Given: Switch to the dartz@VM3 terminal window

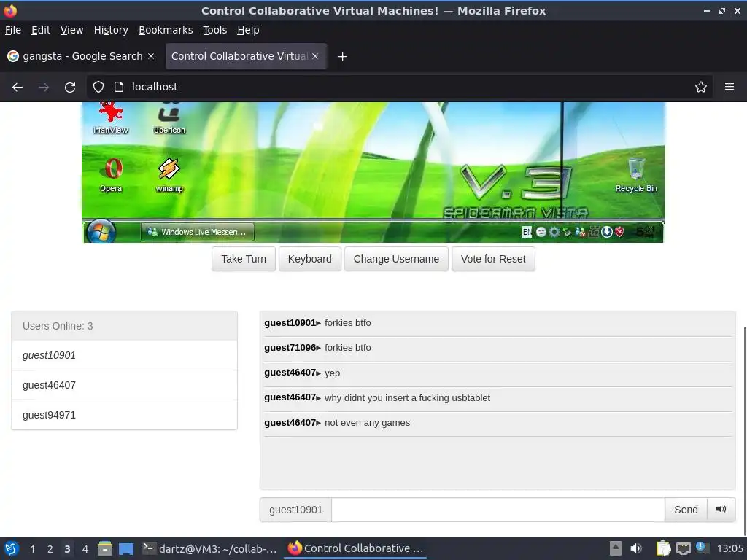Looking at the screenshot, I should [x=210, y=548].
